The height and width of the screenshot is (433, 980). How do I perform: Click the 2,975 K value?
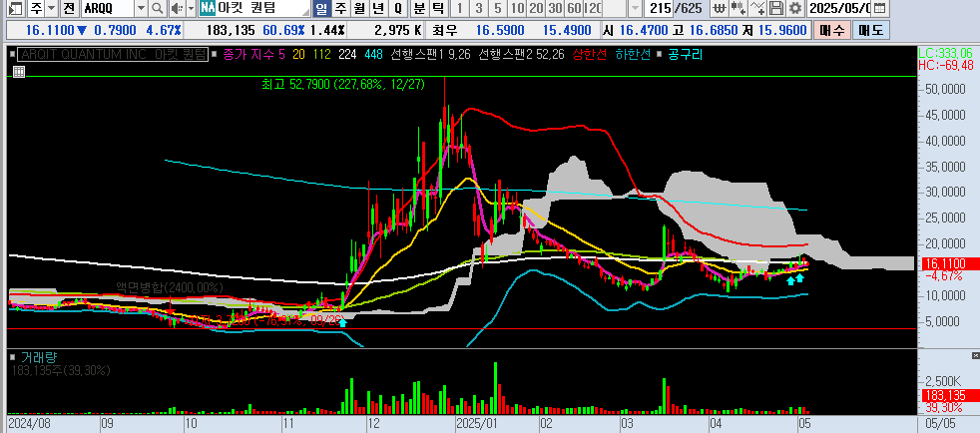pyautogui.click(x=397, y=30)
